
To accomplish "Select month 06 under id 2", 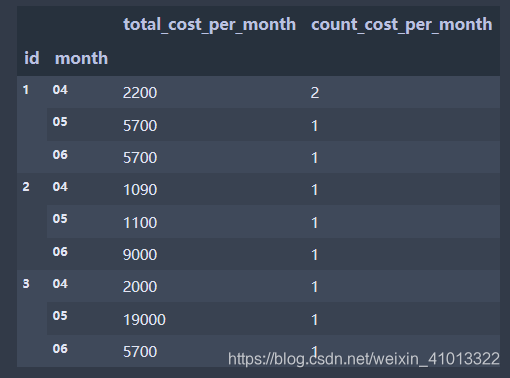I will click(60, 252).
